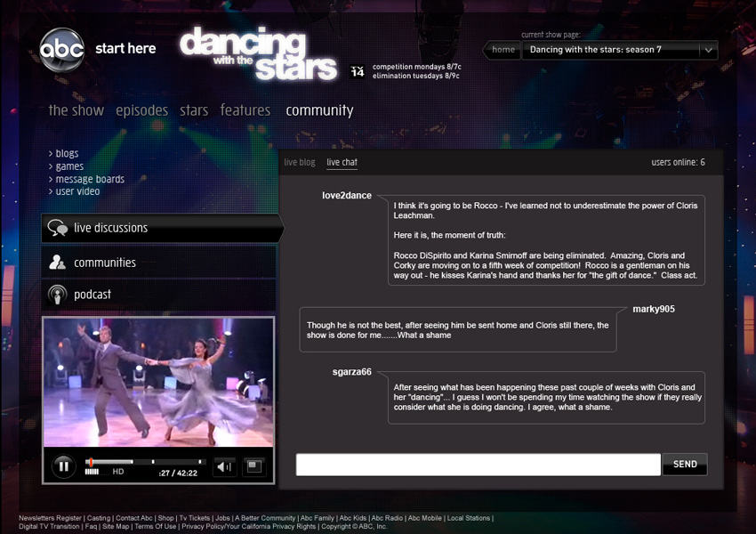This screenshot has width=756, height=534.
Task: Click the 'start here' text beside ABC logo
Action: point(125,49)
